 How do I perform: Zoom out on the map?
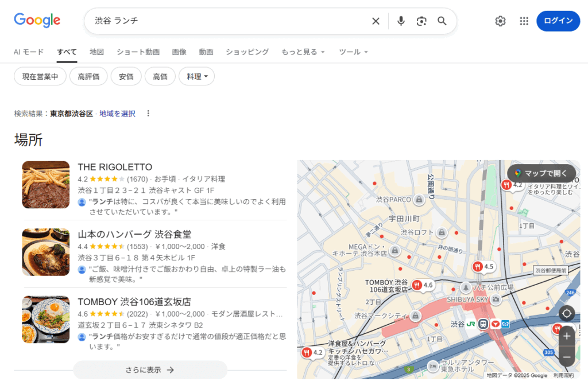click(566, 357)
